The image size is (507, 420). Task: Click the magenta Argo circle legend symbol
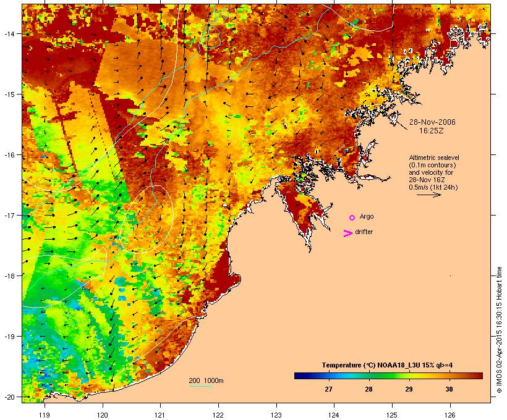[352, 217]
